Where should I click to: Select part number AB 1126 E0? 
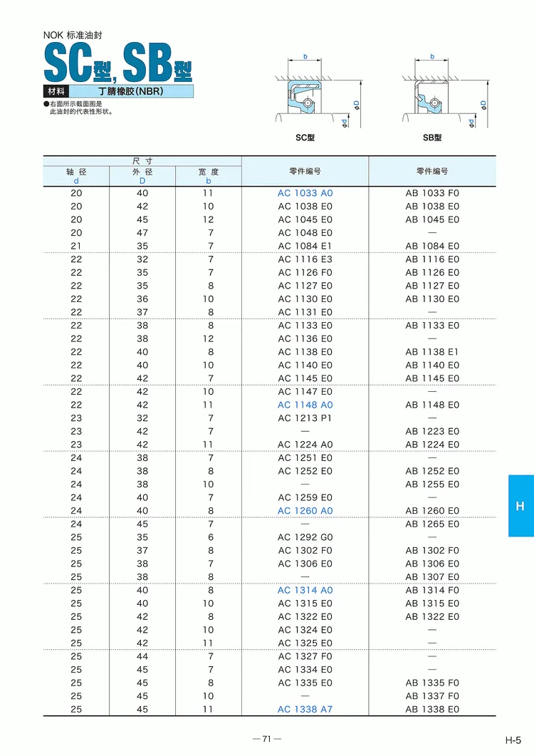(x=432, y=273)
